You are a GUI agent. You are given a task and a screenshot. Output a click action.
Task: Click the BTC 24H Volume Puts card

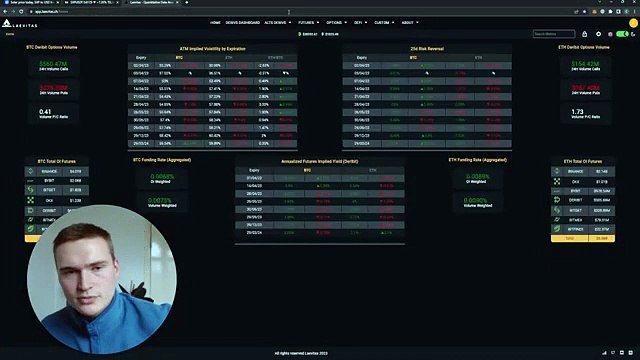(53, 90)
